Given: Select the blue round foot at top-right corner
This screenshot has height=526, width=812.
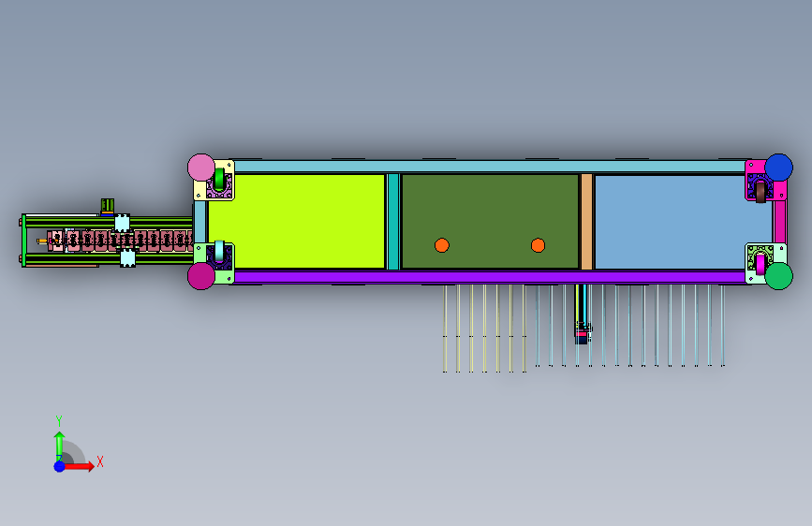Looking at the screenshot, I should click(x=779, y=168).
